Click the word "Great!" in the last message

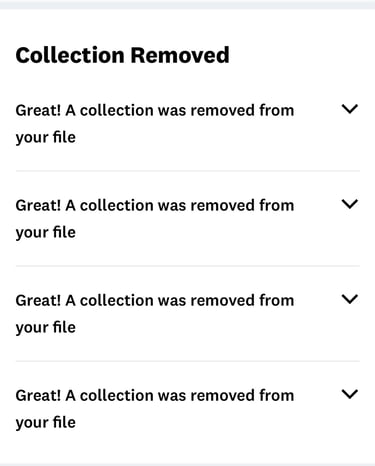point(38,395)
